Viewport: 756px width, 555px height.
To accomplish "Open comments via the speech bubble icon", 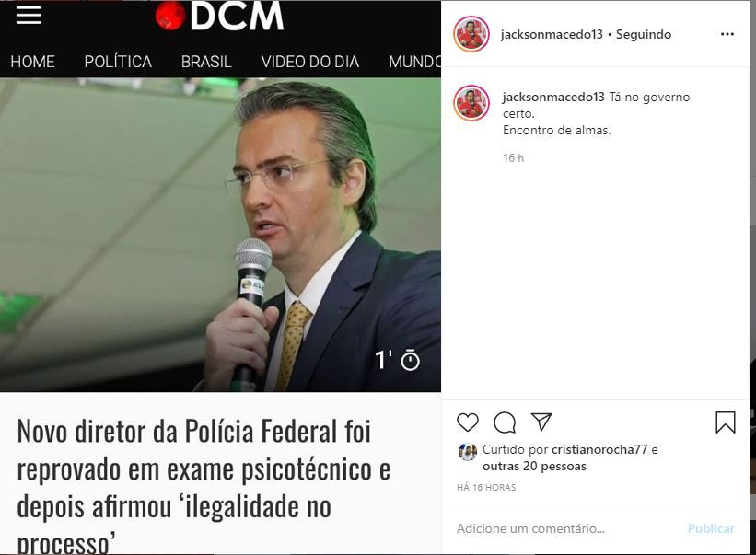I will [505, 422].
